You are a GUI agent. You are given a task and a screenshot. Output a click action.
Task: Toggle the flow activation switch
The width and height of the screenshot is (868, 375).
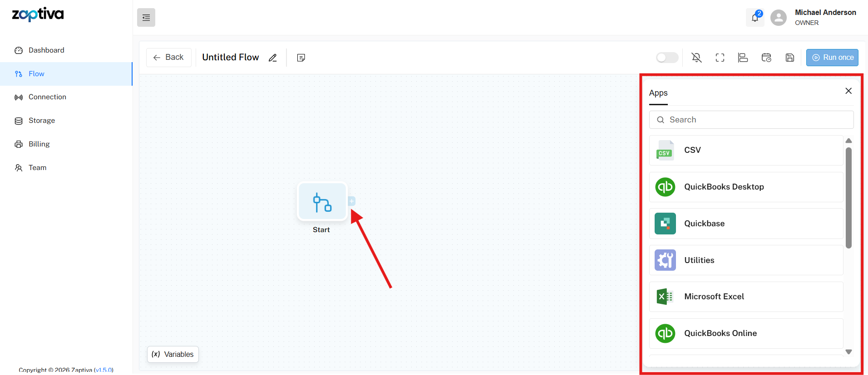tap(667, 58)
